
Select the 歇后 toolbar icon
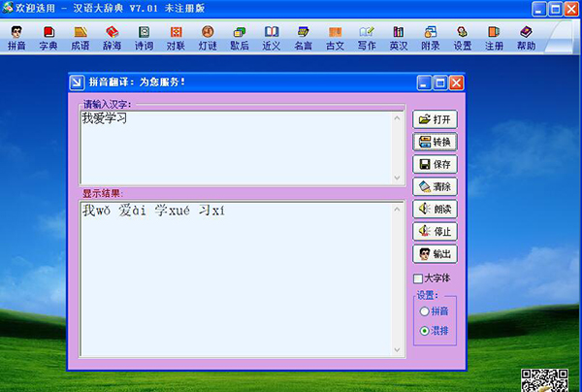pos(240,38)
